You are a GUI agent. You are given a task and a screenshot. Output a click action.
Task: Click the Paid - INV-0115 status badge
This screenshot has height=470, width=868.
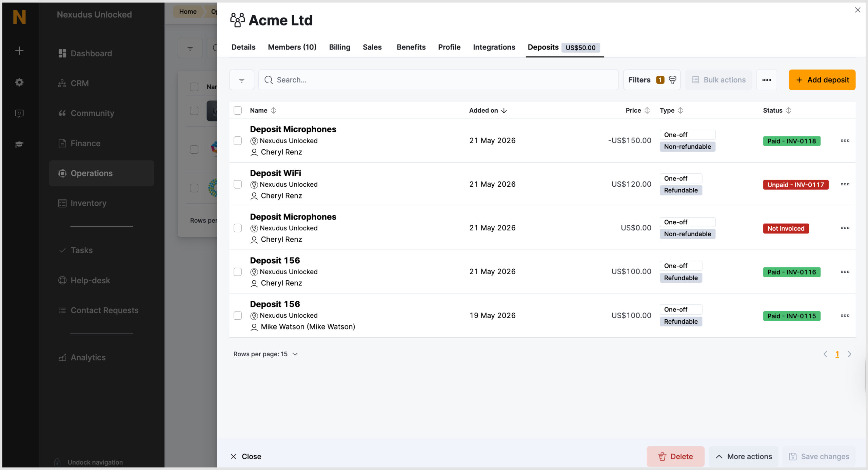point(791,316)
